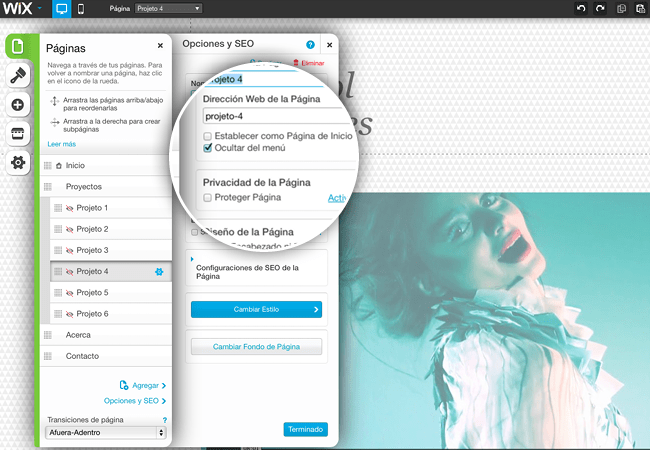Grab the drag handle for Contacto

tap(48, 356)
